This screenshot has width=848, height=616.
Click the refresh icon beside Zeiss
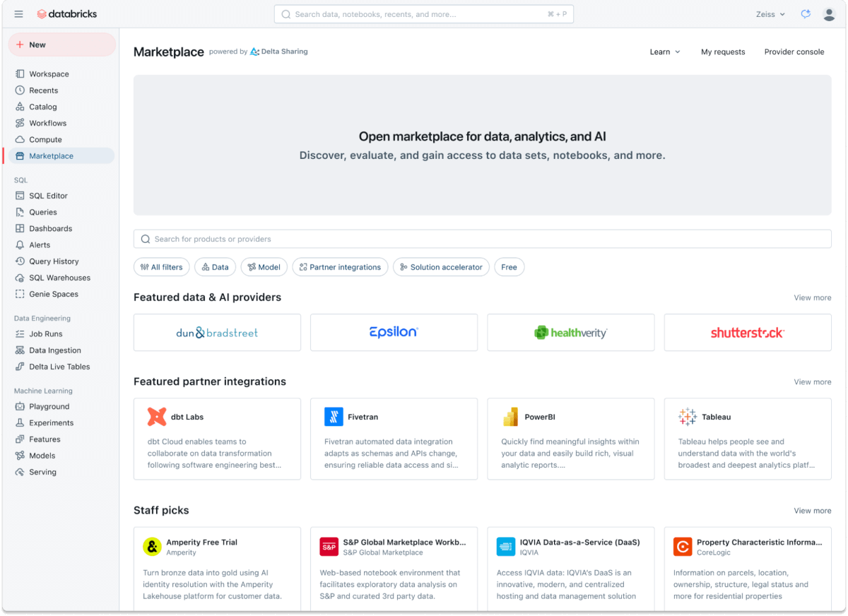806,14
